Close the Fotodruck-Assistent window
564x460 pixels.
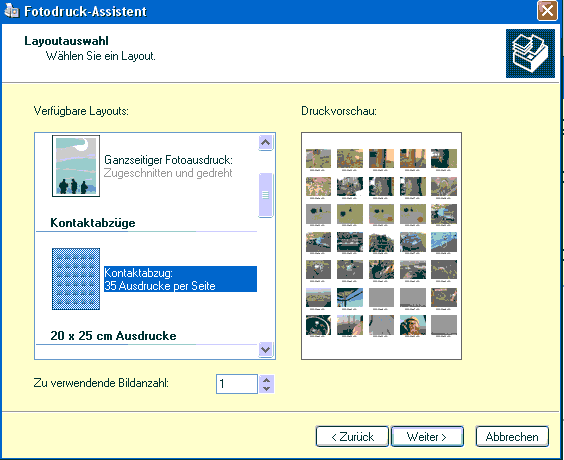click(x=547, y=10)
